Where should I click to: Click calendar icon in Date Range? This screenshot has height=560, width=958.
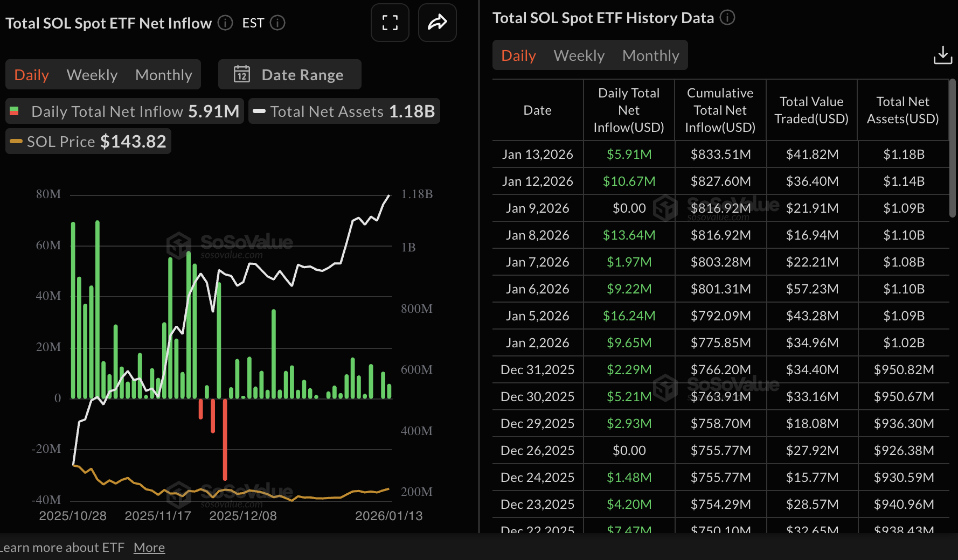(x=242, y=74)
